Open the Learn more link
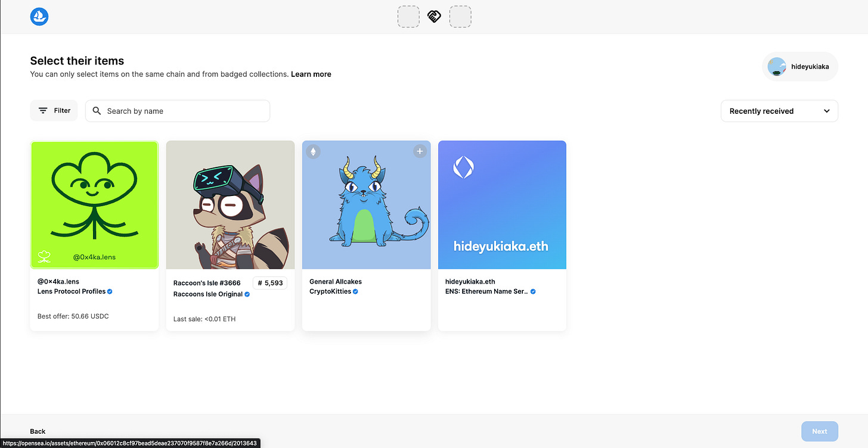868x448 pixels. [311, 74]
